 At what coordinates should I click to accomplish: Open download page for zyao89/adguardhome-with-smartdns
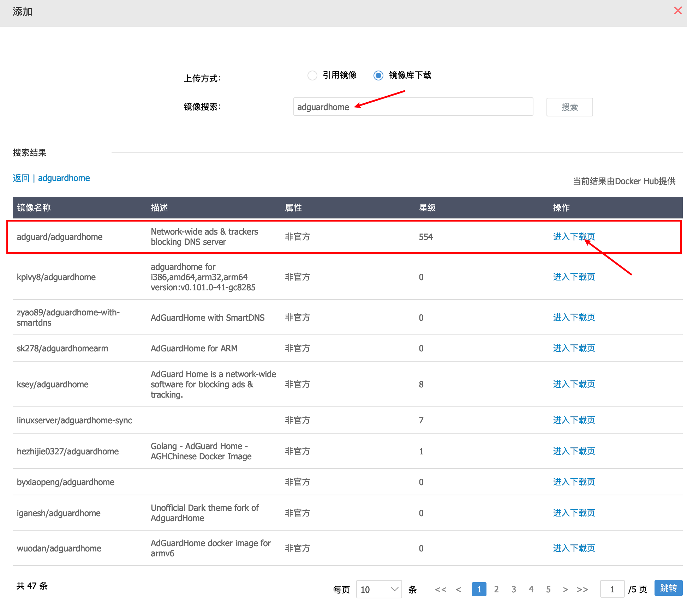point(574,317)
